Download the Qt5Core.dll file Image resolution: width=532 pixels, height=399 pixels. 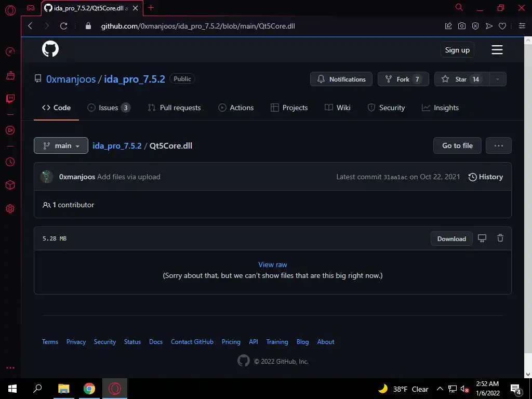(451, 238)
